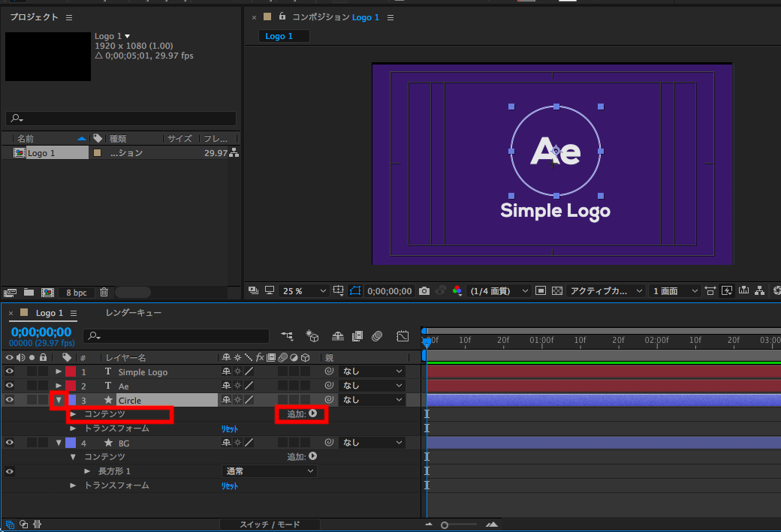Toggle visibility of the Circle layer
This screenshot has height=532, width=781.
10,400
